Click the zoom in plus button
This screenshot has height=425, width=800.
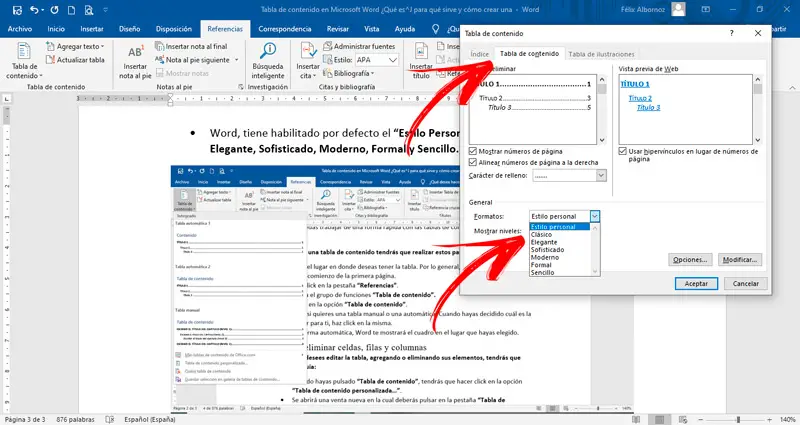[770, 419]
